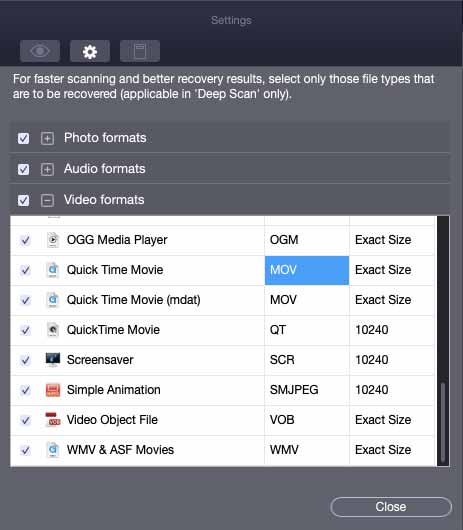Click the Exact Size value for VOB

[383, 420]
